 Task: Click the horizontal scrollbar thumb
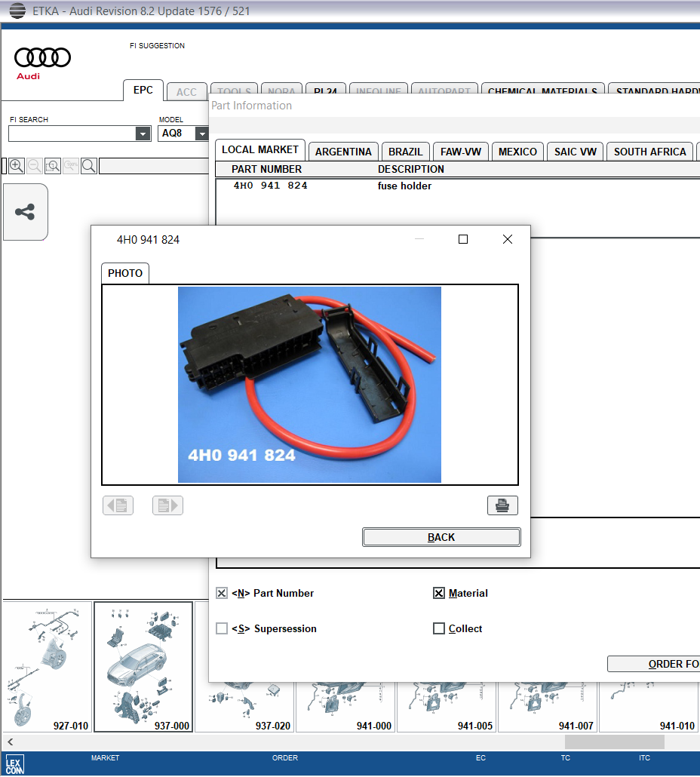click(614, 742)
